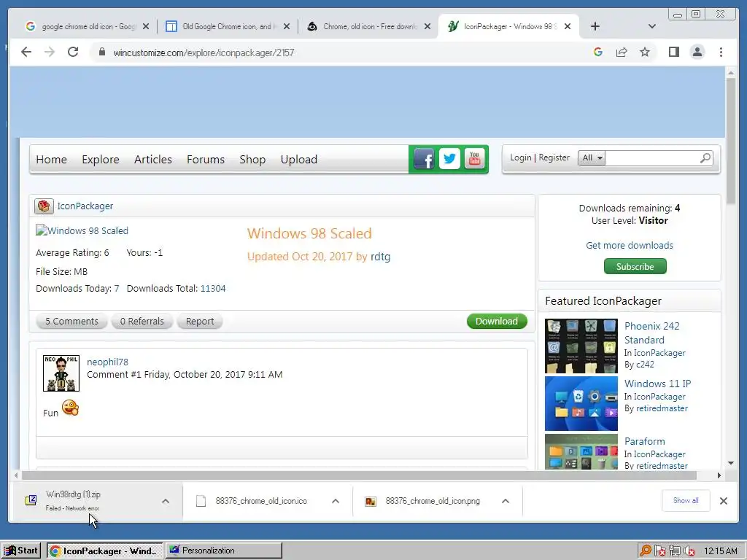Switch to Personalization taskbar window
The height and width of the screenshot is (560, 747).
(x=224, y=551)
